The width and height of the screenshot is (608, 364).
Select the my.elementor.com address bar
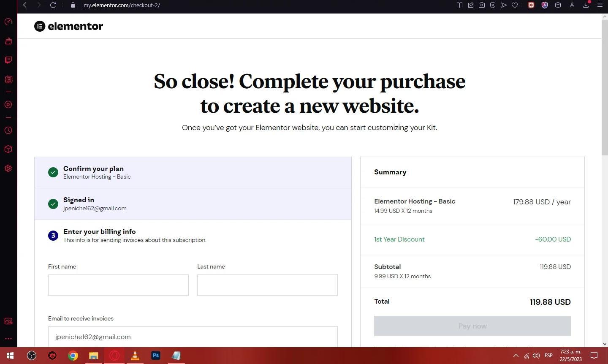pyautogui.click(x=122, y=5)
